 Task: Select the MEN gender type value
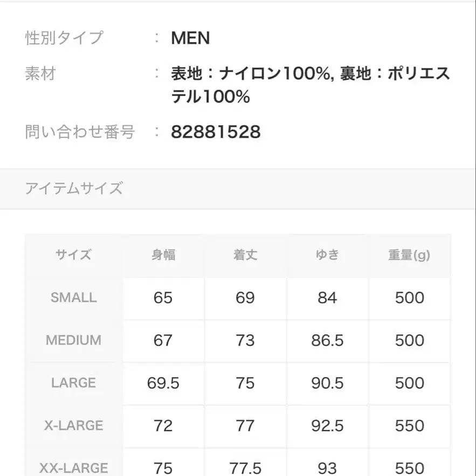190,38
